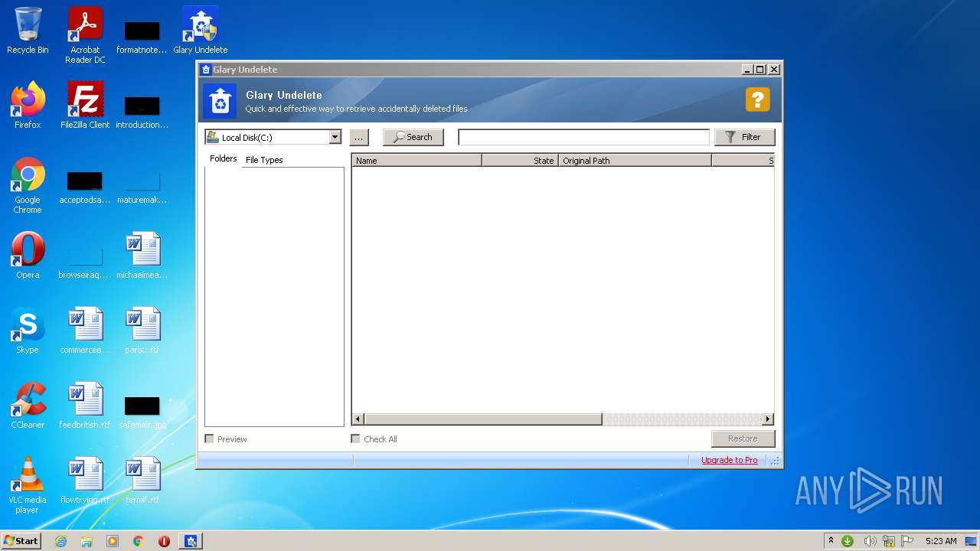Sort results by State column header
Viewport: 980px width, 551px height.
pos(520,161)
